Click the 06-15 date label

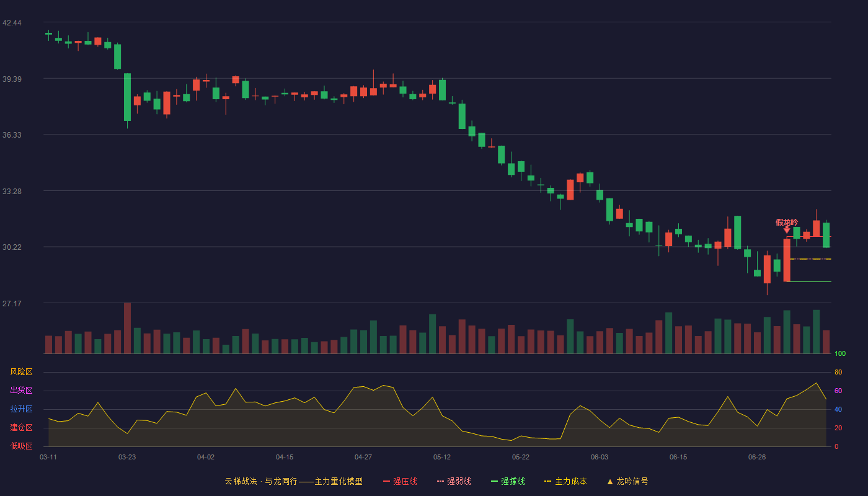click(678, 457)
